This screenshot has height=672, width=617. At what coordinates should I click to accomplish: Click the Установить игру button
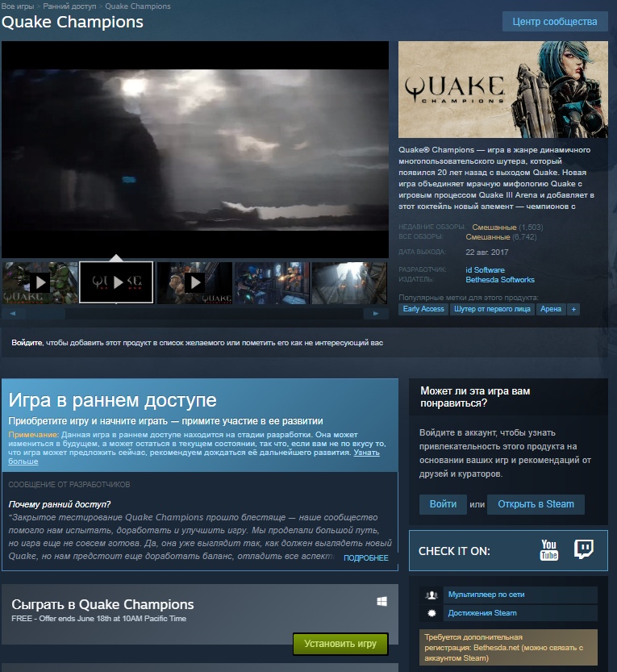coord(340,644)
